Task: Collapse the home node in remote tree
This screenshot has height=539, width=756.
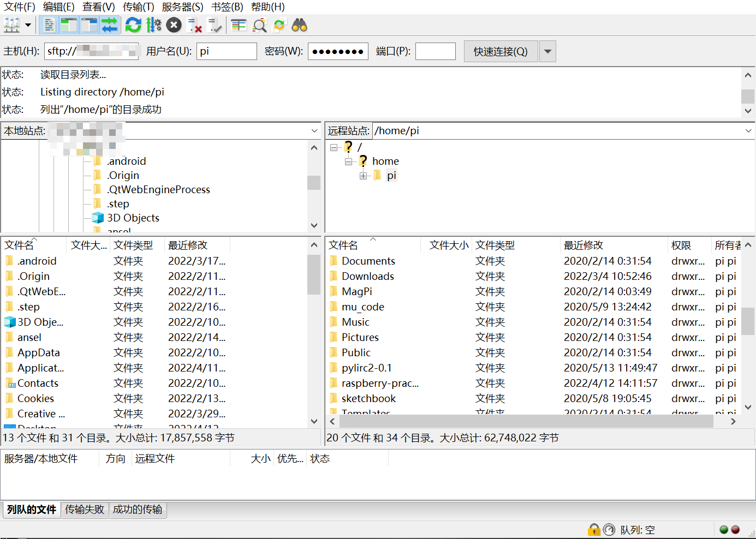Action: coord(348,161)
